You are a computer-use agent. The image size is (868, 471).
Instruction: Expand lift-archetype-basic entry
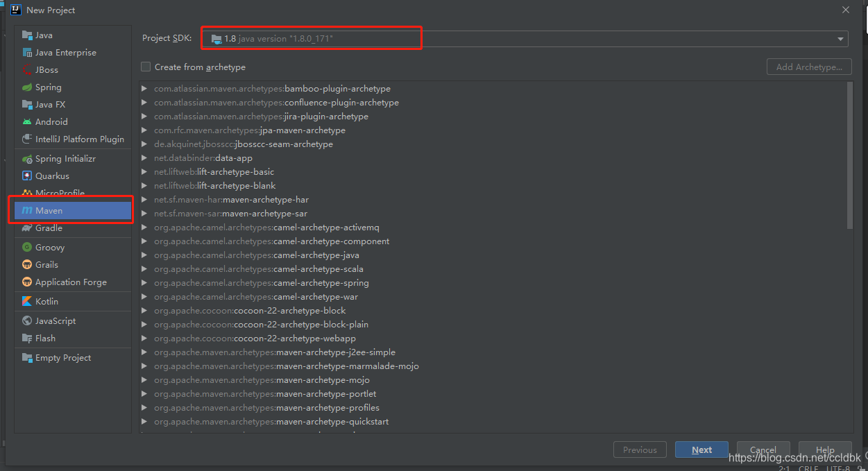tap(144, 172)
